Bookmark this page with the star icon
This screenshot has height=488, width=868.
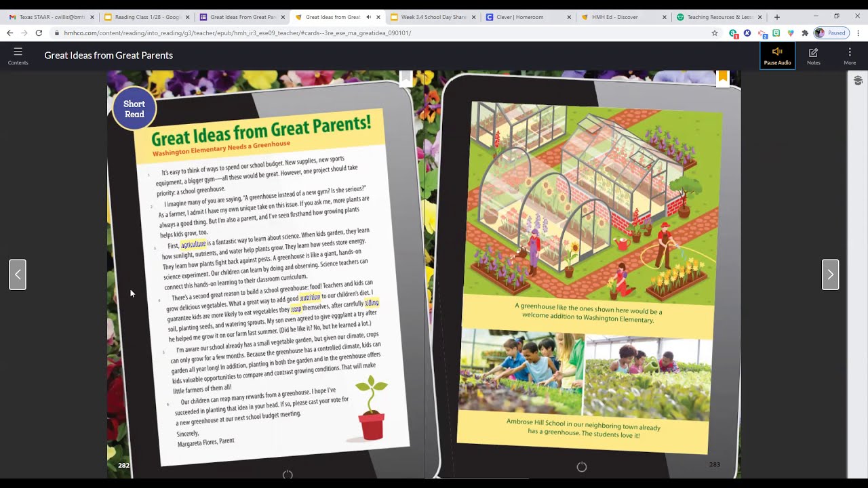[715, 33]
